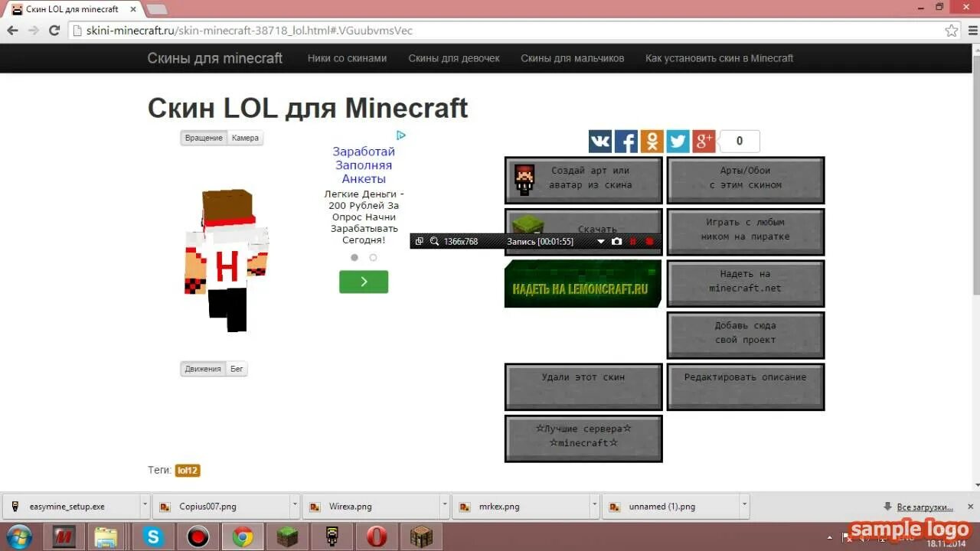This screenshot has height=551, width=980.
Task: Share the skin on Twitter
Action: click(x=678, y=142)
